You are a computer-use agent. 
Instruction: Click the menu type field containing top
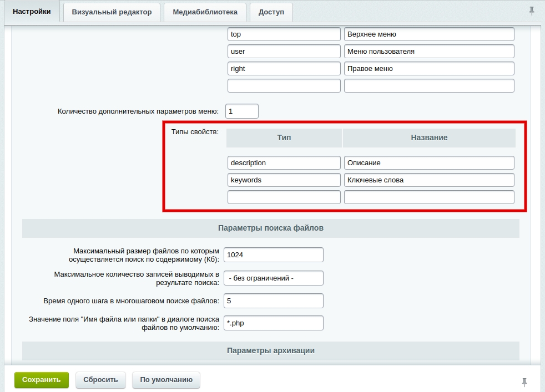tap(284, 34)
